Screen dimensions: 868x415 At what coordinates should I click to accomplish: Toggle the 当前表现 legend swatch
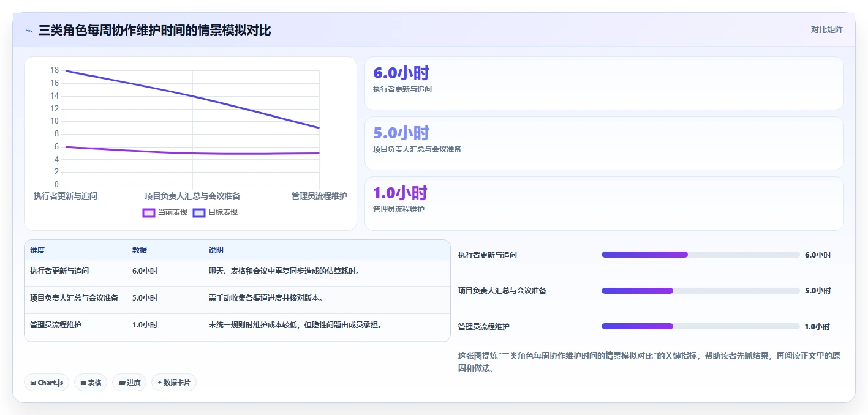tap(148, 212)
